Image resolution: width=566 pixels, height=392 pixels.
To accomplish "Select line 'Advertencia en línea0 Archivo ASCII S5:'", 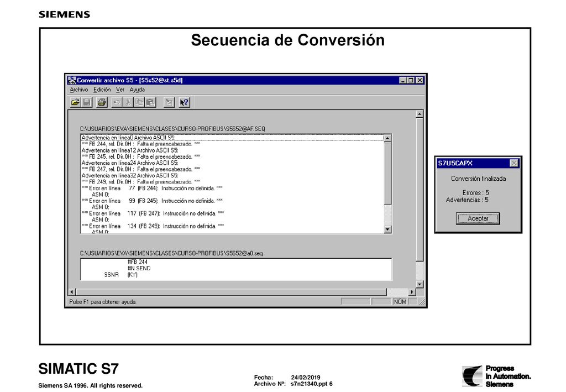I will 232,138.
